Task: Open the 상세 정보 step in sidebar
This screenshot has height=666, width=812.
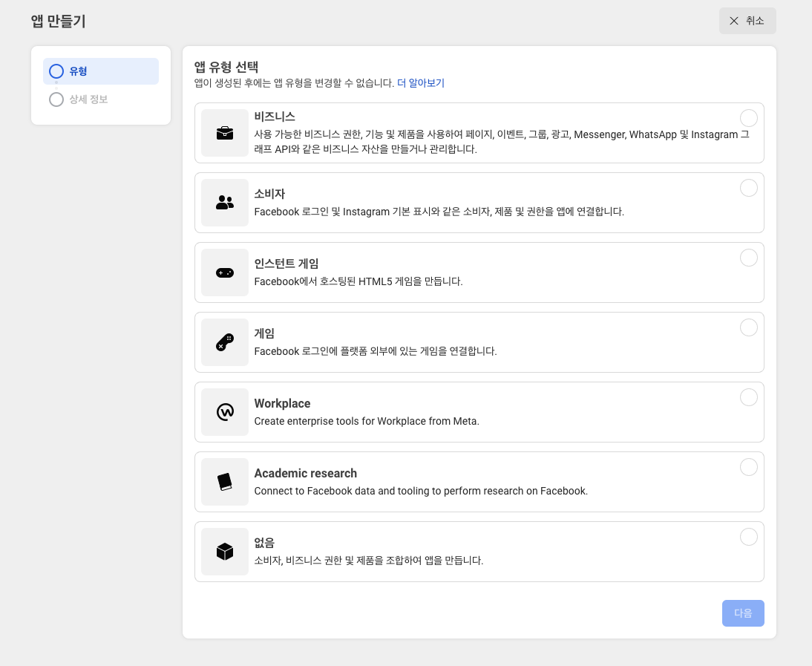Action: click(101, 99)
